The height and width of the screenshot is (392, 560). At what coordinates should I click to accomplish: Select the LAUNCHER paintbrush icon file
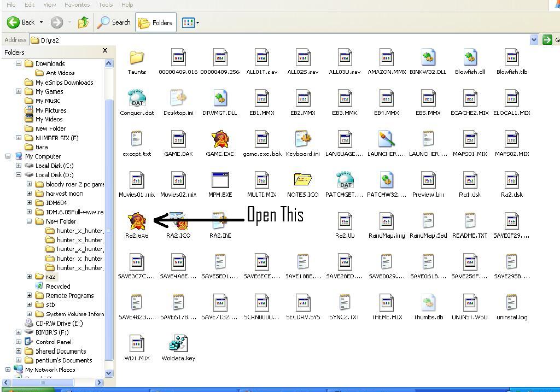pos(387,139)
